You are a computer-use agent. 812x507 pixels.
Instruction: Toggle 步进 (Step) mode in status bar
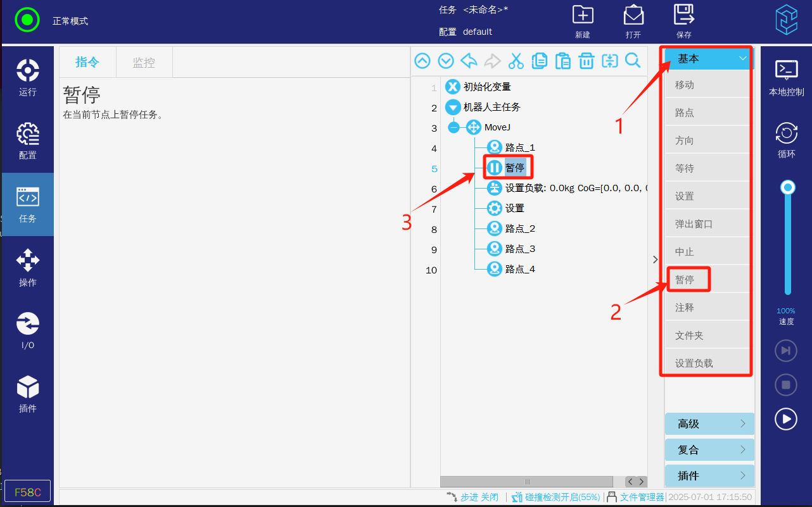click(x=472, y=498)
